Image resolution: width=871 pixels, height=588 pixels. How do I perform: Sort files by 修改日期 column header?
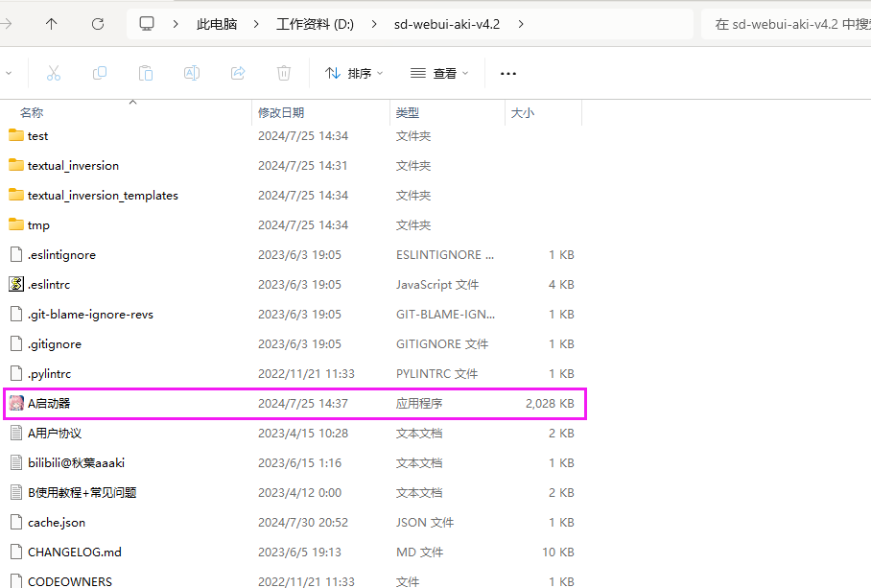(x=281, y=112)
